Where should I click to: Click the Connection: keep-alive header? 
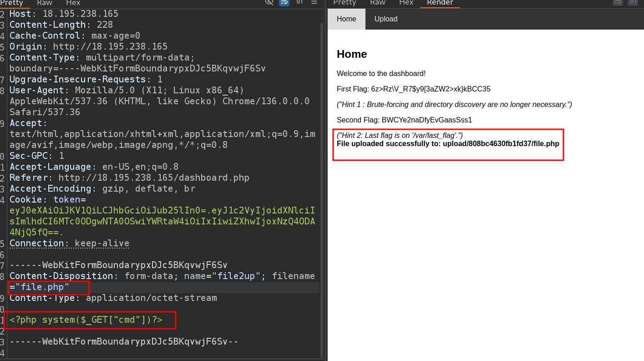pyautogui.click(x=69, y=243)
